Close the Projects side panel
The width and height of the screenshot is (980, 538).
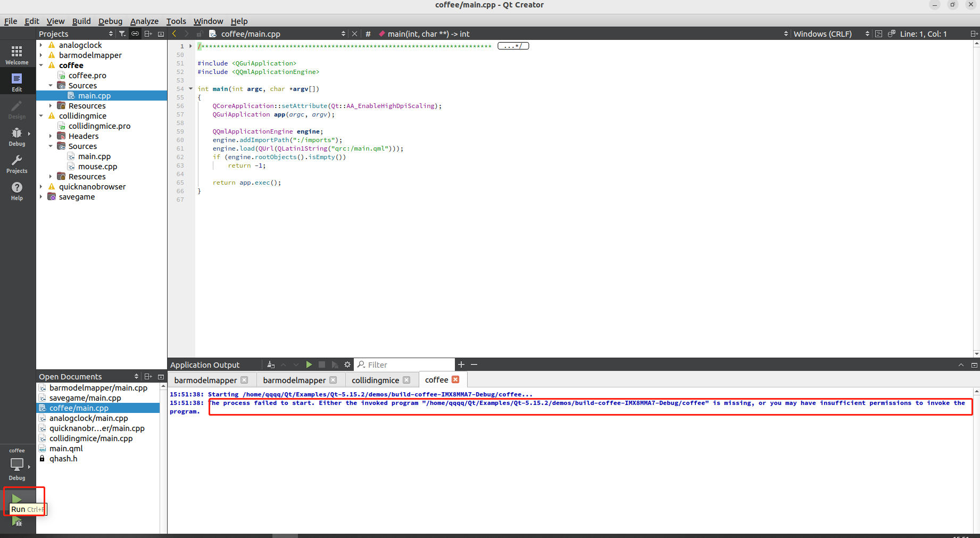click(161, 34)
